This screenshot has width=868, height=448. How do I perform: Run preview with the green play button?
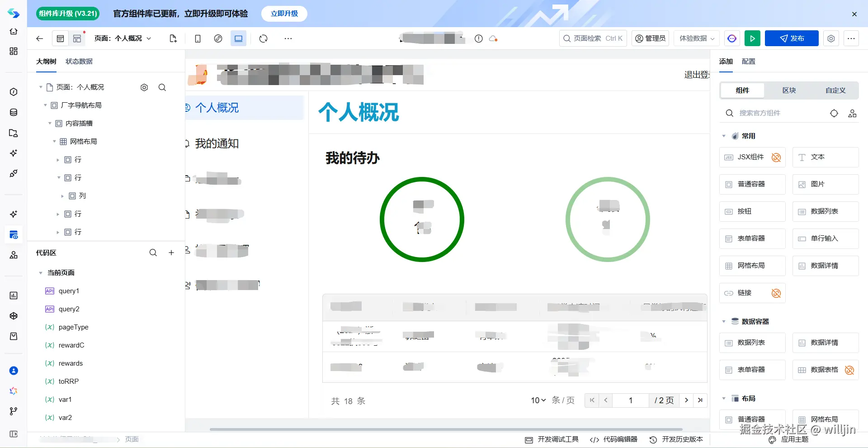click(x=752, y=38)
